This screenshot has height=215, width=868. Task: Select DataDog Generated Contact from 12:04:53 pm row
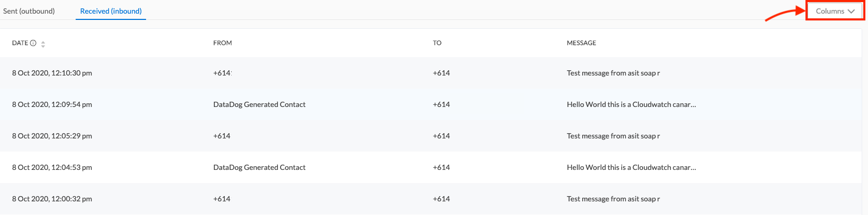tap(260, 167)
